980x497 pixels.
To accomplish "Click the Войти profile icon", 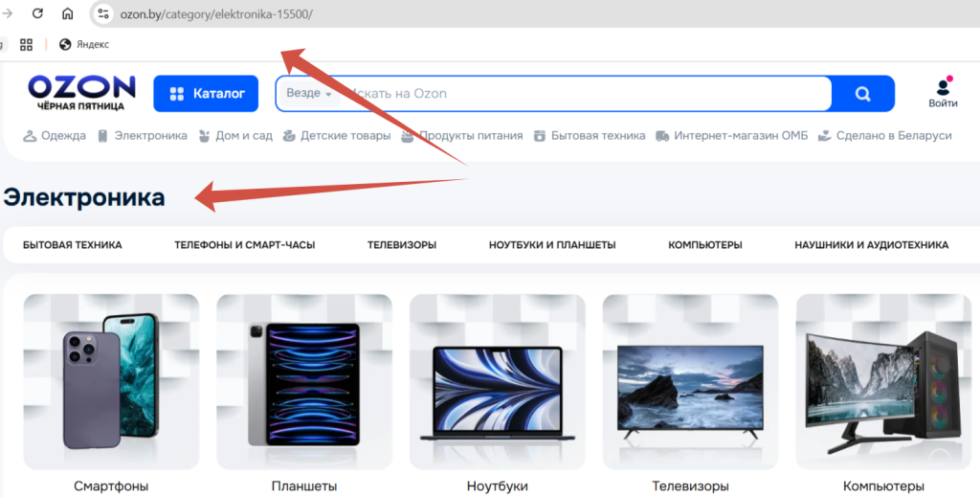I will (x=942, y=93).
